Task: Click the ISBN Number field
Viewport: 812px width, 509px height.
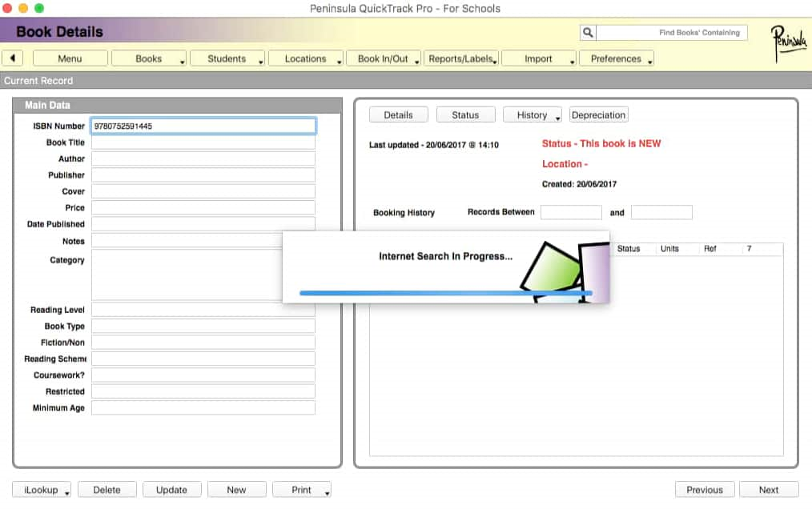Action: click(203, 126)
